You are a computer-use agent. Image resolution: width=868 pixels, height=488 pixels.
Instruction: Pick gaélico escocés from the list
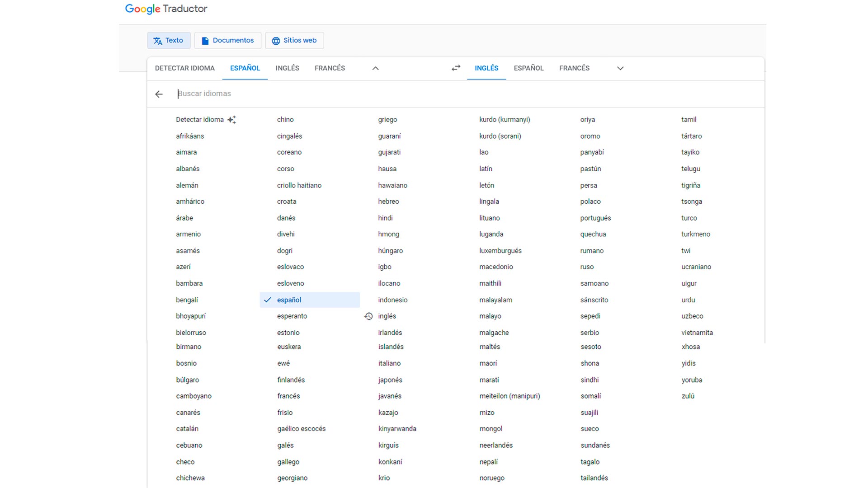tap(302, 429)
